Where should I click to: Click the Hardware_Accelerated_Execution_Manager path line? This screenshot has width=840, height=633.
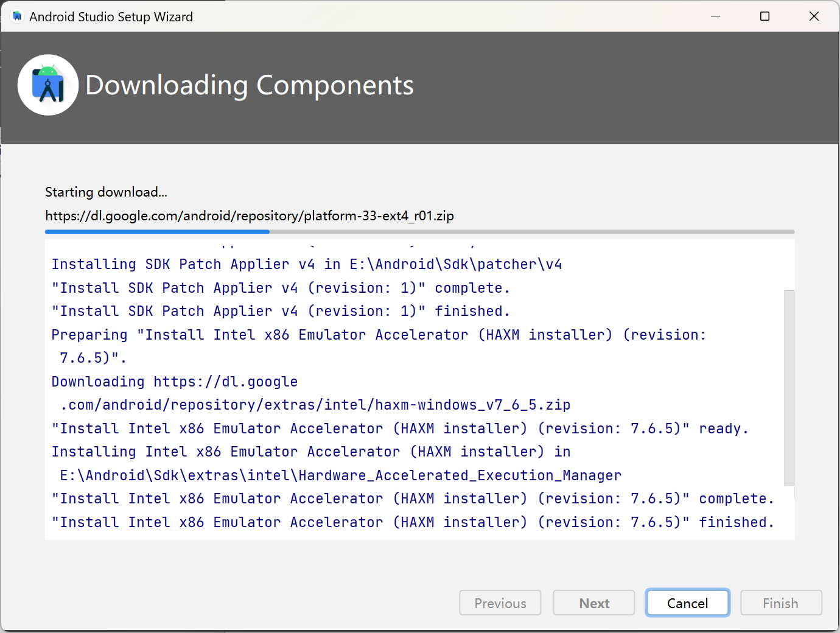[x=341, y=475]
